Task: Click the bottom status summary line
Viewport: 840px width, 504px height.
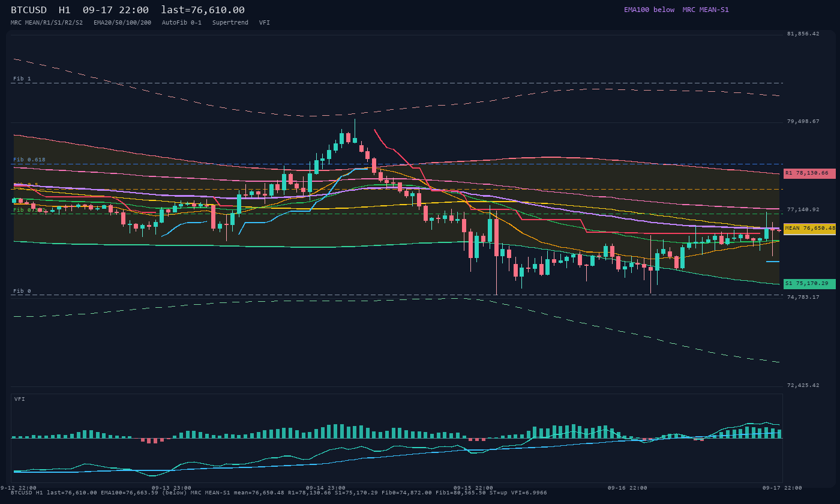Action: pos(279,493)
